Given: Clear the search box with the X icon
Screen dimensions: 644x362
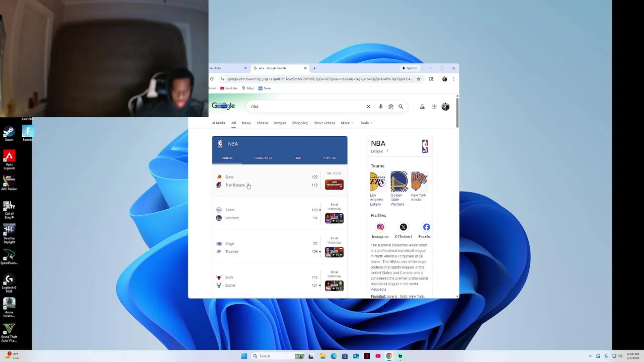Looking at the screenshot, I should [368, 107].
